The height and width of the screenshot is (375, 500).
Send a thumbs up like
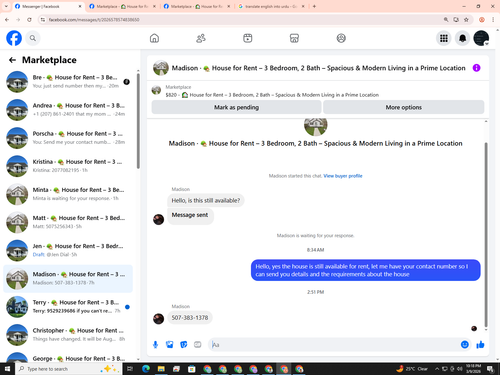point(480,345)
